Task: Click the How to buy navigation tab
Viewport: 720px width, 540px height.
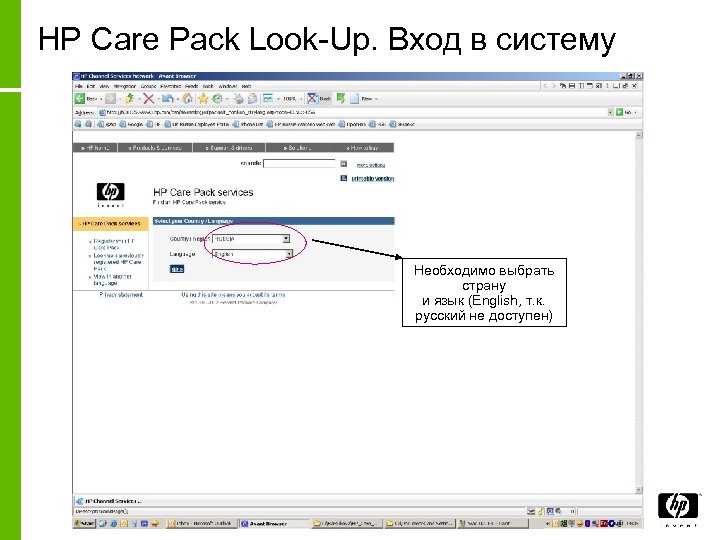Action: [362, 148]
